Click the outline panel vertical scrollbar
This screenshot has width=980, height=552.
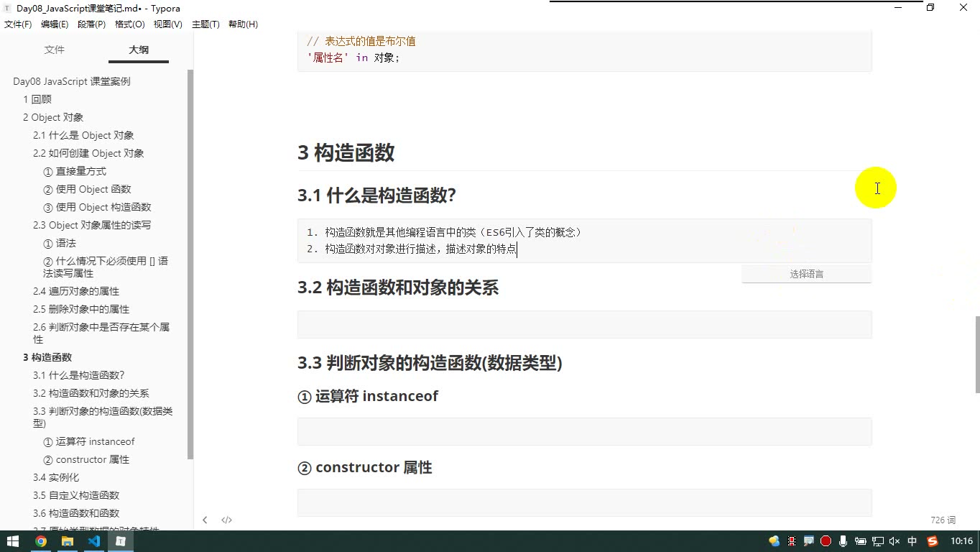pyautogui.click(x=190, y=264)
